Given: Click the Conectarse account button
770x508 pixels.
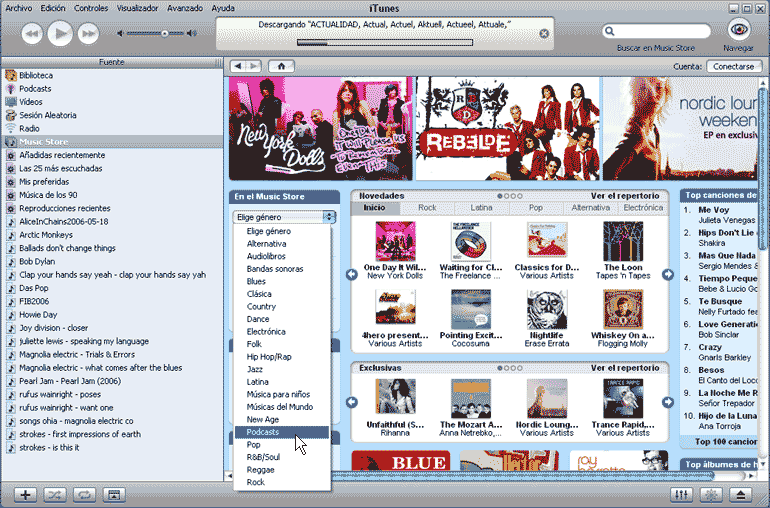Looking at the screenshot, I should point(733,66).
